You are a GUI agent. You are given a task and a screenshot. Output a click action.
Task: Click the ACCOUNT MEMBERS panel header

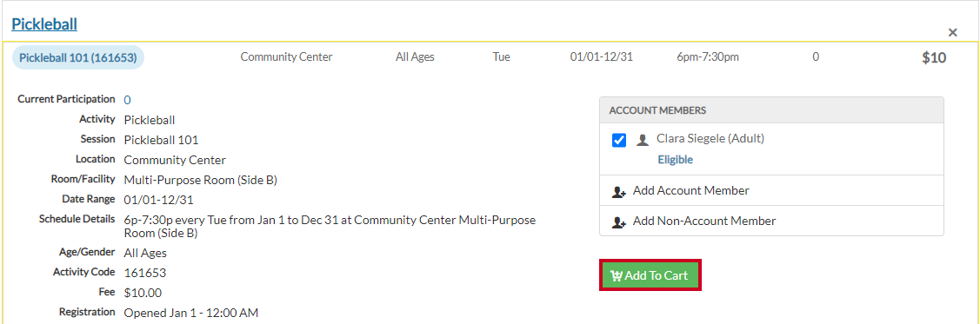pos(771,109)
